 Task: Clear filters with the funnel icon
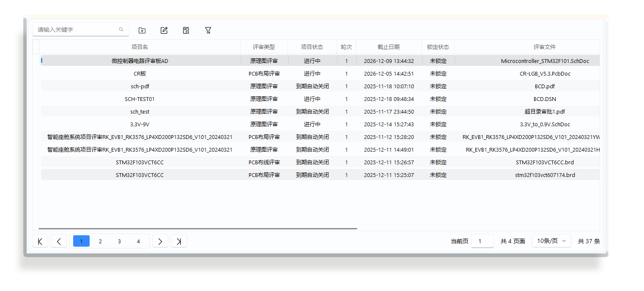click(208, 30)
